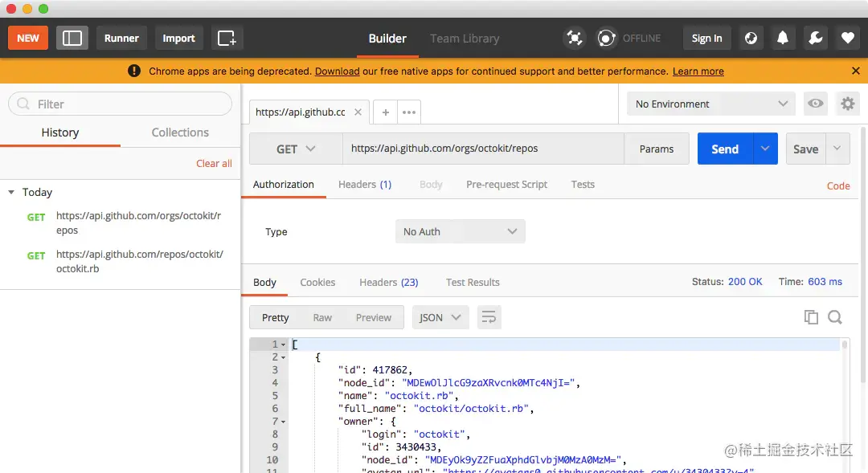Collapse JSON array at line 1

point(284,345)
